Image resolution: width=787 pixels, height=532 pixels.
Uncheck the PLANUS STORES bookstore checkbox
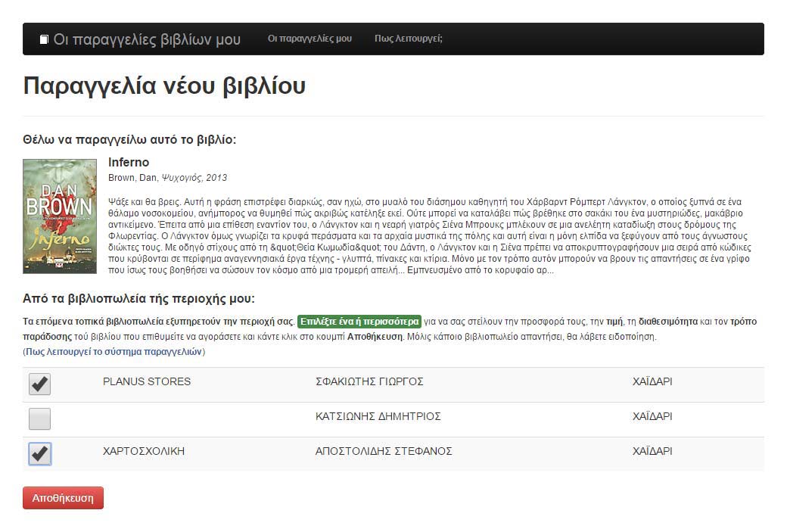pos(39,384)
